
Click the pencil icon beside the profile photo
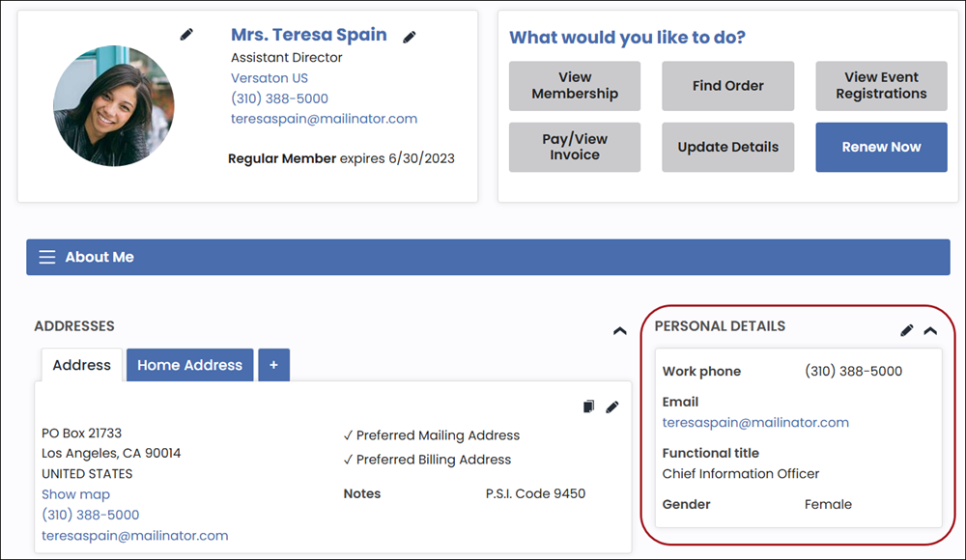tap(186, 35)
